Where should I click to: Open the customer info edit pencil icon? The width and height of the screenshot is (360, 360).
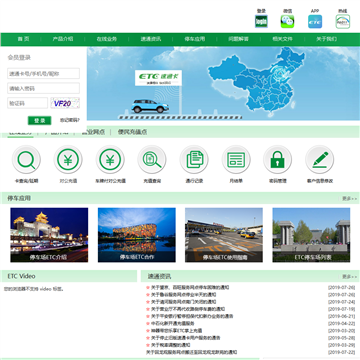click(320, 160)
